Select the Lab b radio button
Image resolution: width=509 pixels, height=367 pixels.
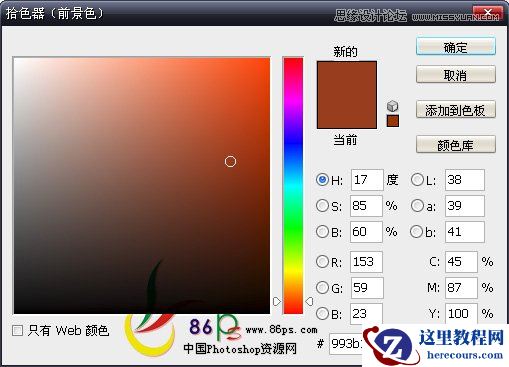click(x=417, y=231)
